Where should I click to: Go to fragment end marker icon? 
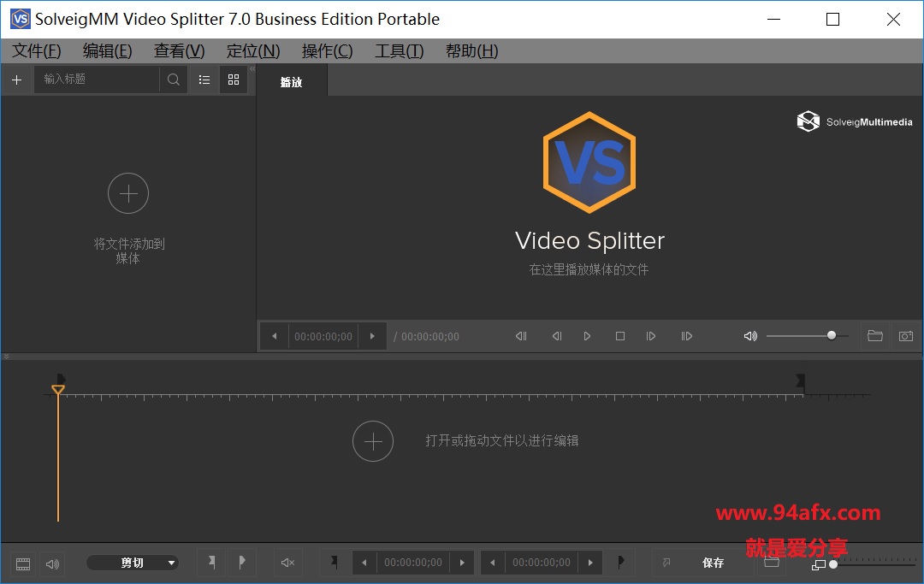coord(620,563)
